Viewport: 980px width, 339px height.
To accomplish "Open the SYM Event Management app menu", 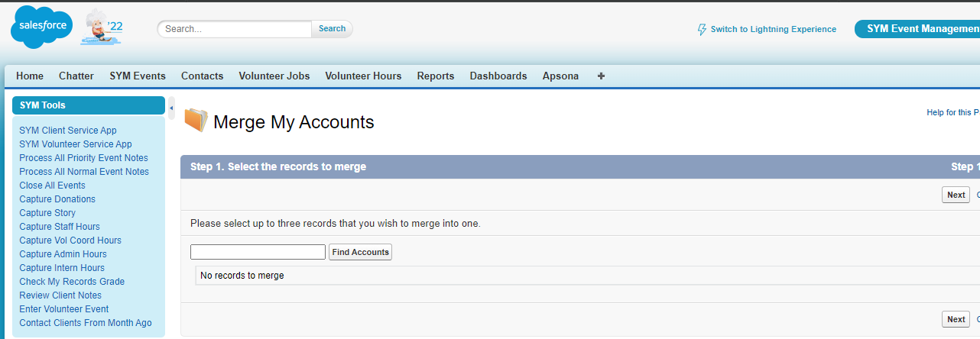I will point(917,29).
